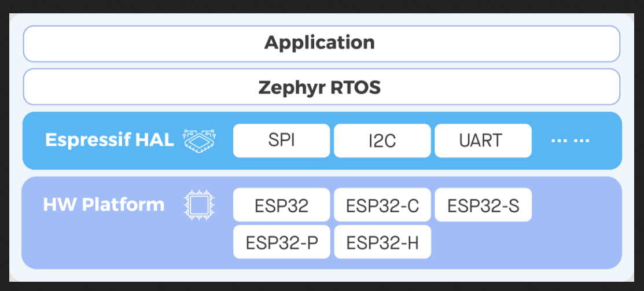
Task: Select the ESP32-H platform box
Action: coord(382,242)
